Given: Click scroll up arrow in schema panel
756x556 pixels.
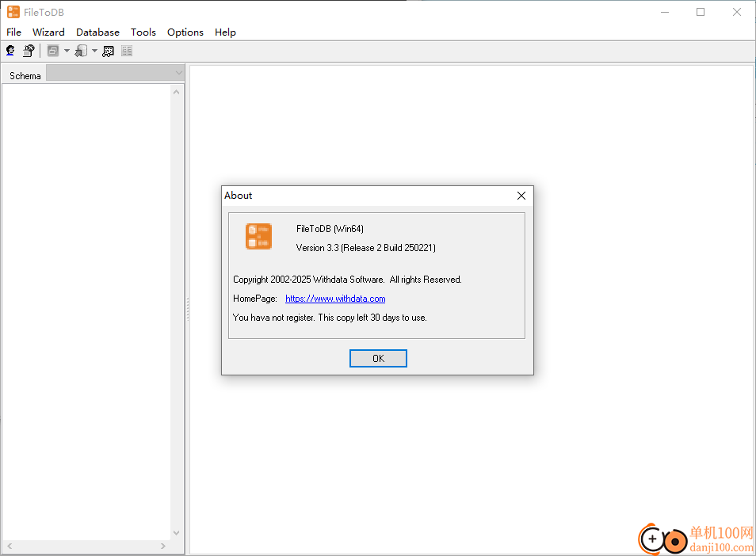Looking at the screenshot, I should click(177, 92).
